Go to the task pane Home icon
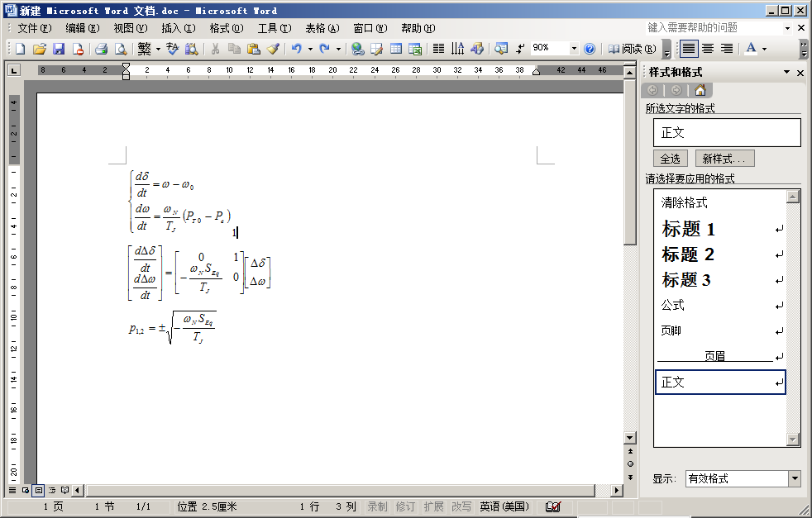Viewport: 812px width, 518px height. pyautogui.click(x=700, y=91)
